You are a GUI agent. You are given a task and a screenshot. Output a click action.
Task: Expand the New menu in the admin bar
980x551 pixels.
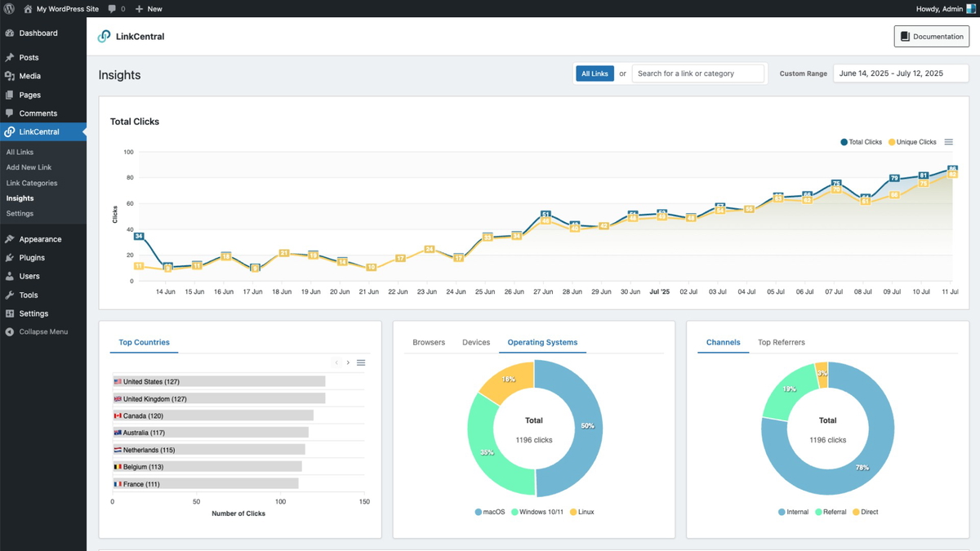tap(148, 9)
